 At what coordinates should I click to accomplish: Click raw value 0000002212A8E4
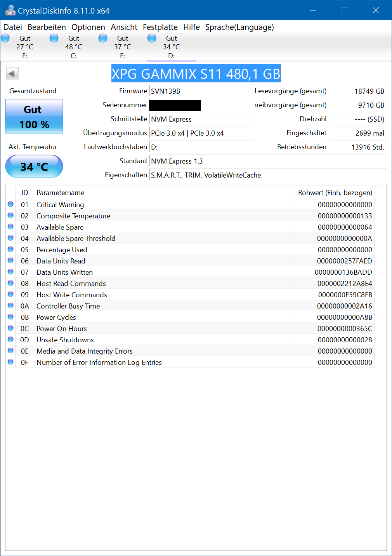(345, 284)
